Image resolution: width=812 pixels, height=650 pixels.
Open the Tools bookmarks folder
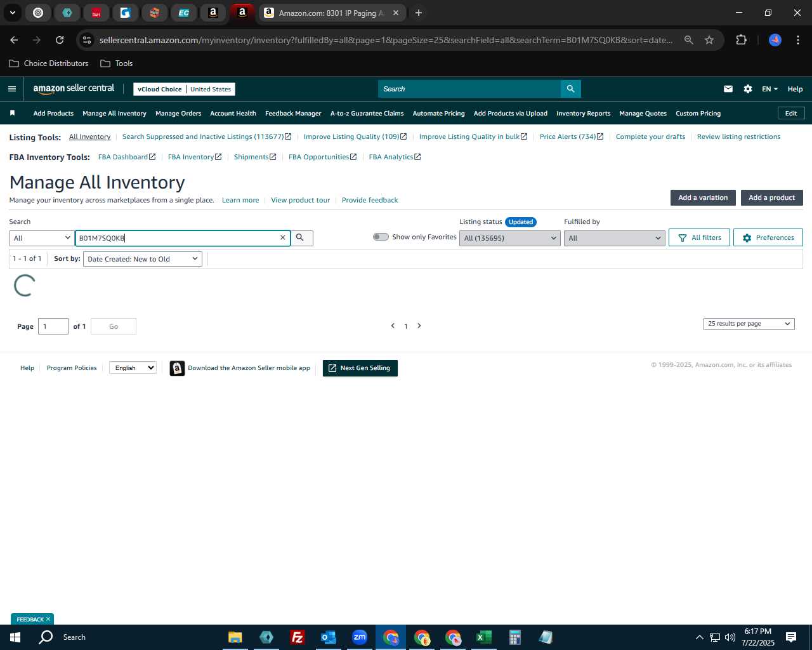(117, 63)
